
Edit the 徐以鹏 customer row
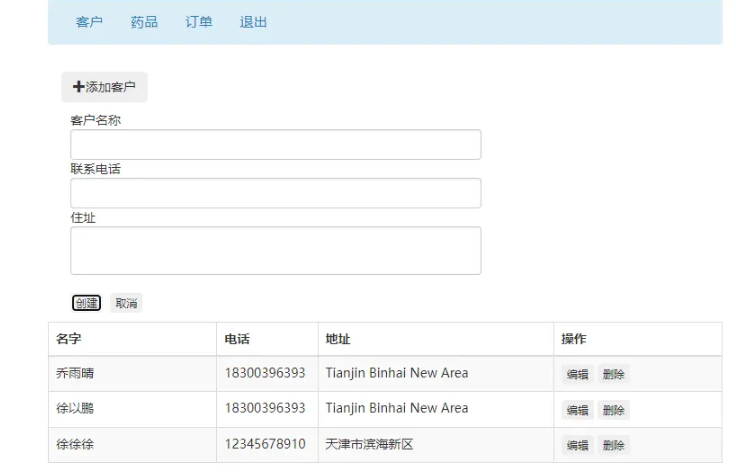tap(577, 410)
